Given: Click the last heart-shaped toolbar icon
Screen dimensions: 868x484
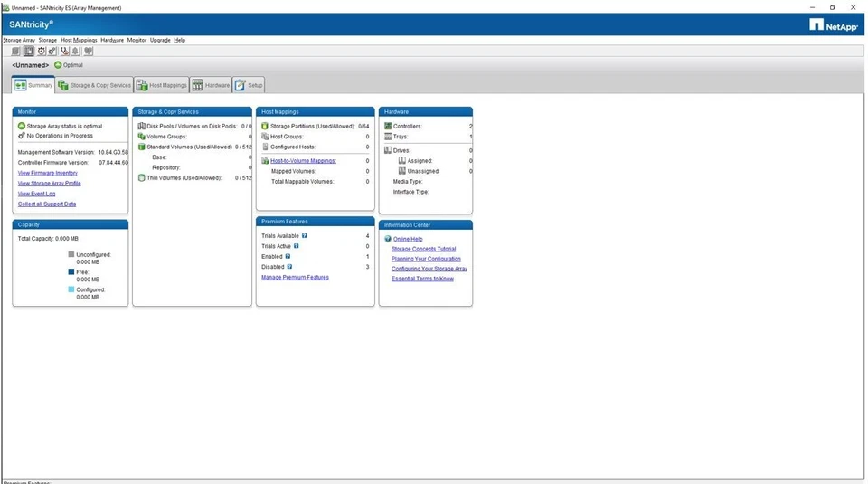Looking at the screenshot, I should [88, 51].
